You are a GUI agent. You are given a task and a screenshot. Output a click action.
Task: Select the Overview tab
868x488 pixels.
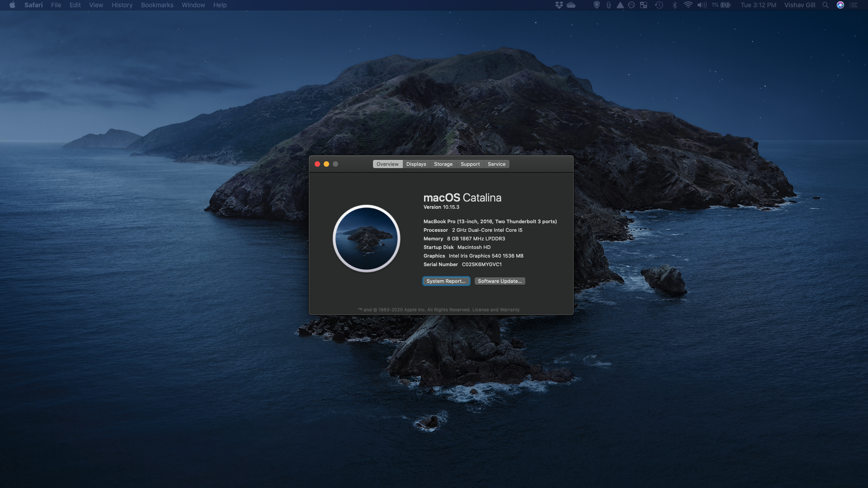(x=387, y=164)
